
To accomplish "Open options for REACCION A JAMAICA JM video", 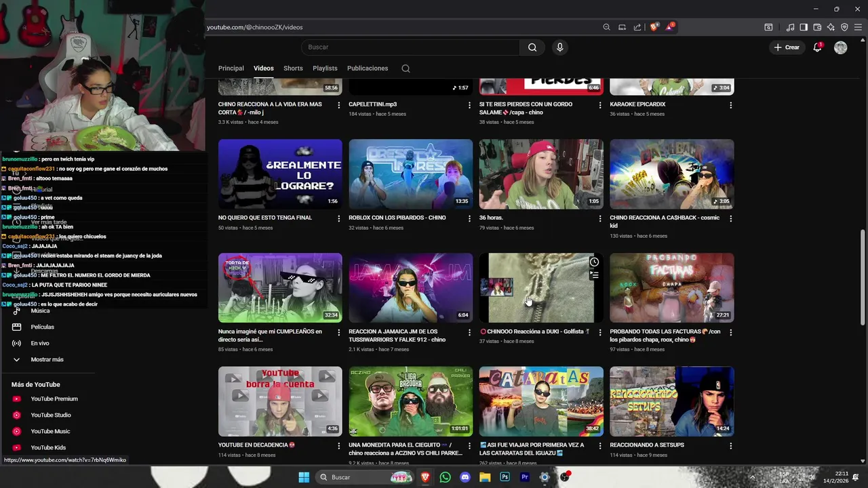I will click(x=469, y=333).
